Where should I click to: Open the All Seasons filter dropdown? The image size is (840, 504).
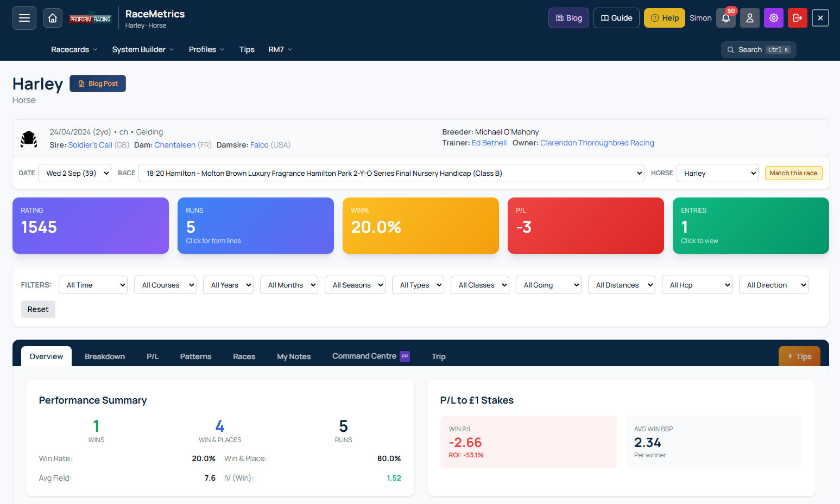click(x=355, y=285)
